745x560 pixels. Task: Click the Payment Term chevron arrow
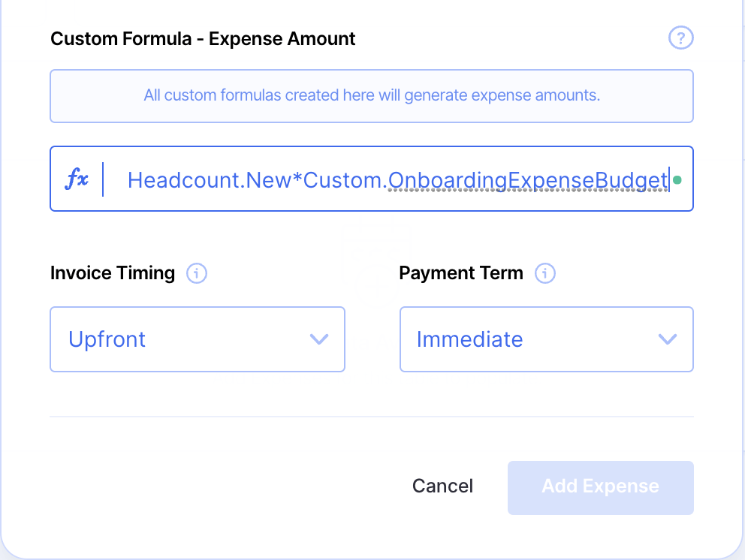[x=667, y=339]
